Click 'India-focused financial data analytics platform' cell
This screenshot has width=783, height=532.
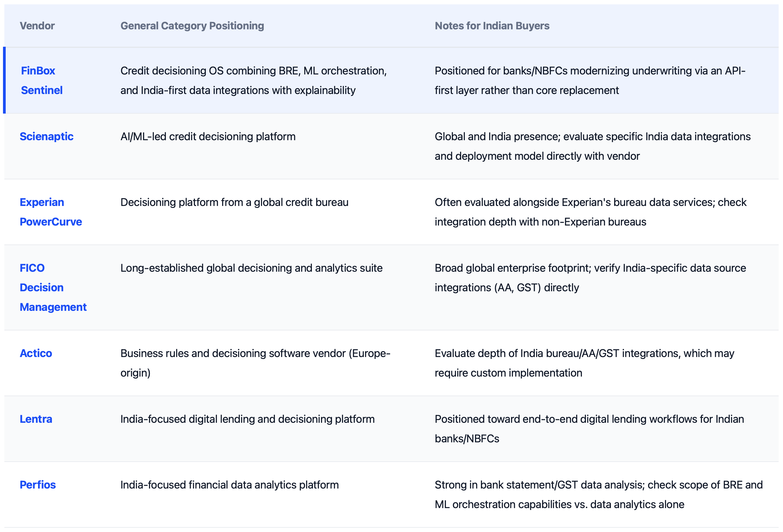click(x=229, y=484)
